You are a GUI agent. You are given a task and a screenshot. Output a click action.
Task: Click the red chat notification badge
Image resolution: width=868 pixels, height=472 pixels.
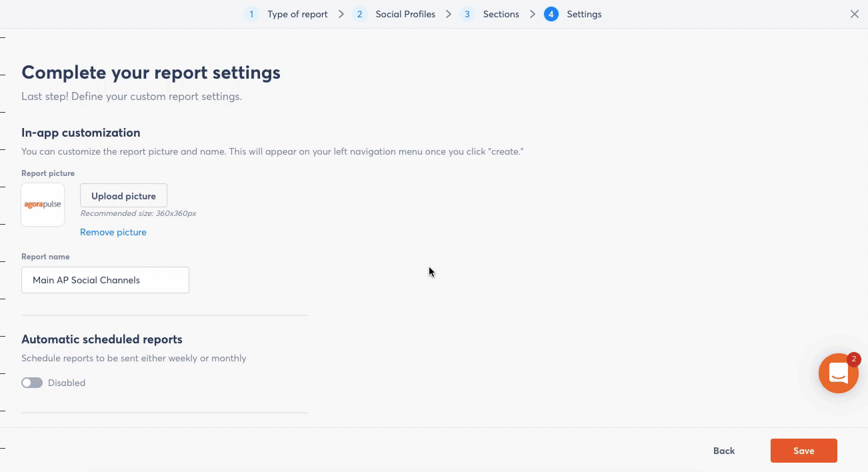(853, 359)
